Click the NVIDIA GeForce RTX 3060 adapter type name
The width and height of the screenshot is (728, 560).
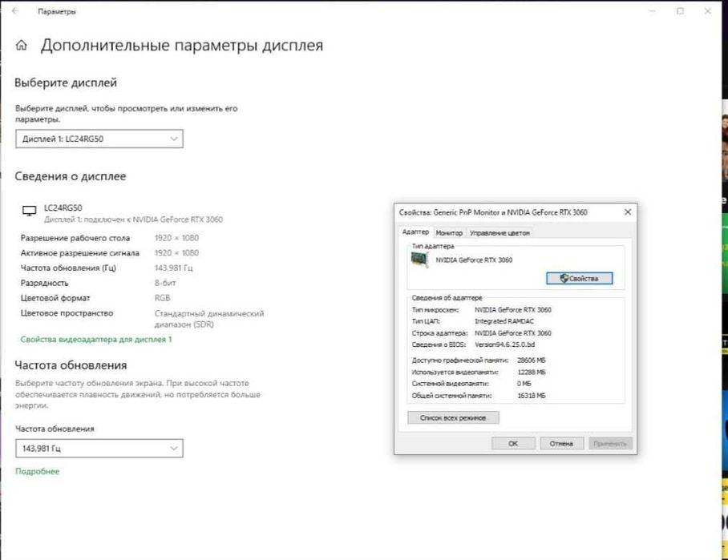coord(474,260)
